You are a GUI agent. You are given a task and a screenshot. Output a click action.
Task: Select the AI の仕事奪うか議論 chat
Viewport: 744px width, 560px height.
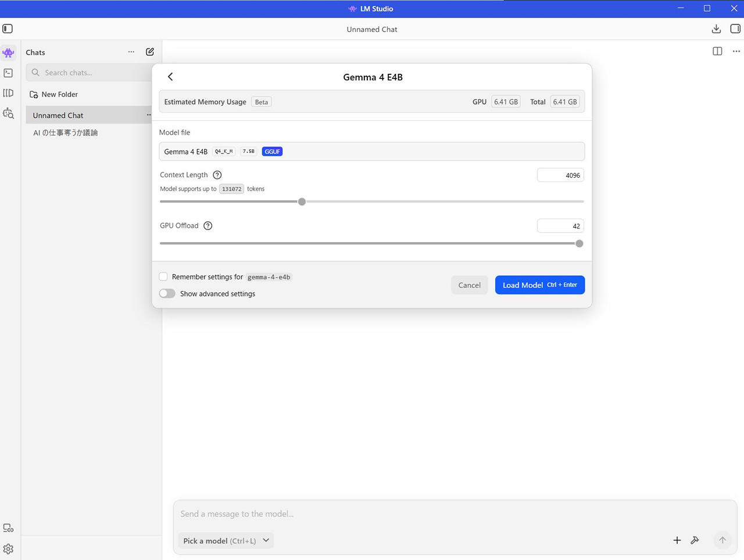click(x=65, y=133)
